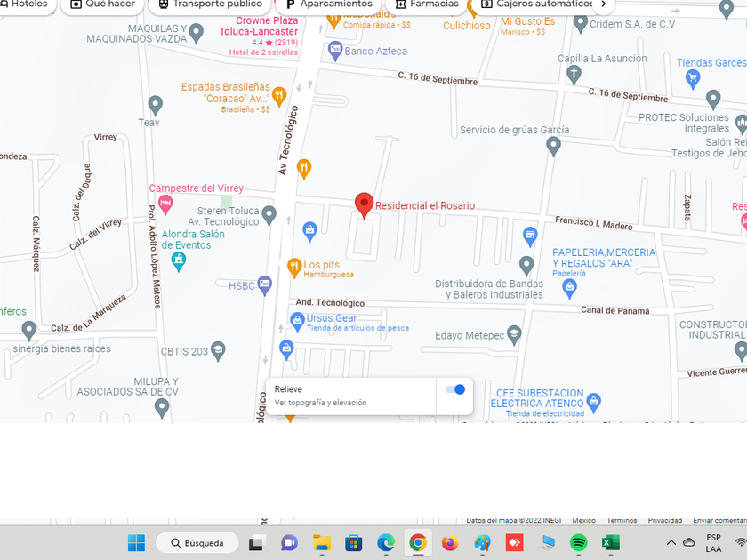
Task: Open Task View from the taskbar
Action: pyautogui.click(x=256, y=543)
